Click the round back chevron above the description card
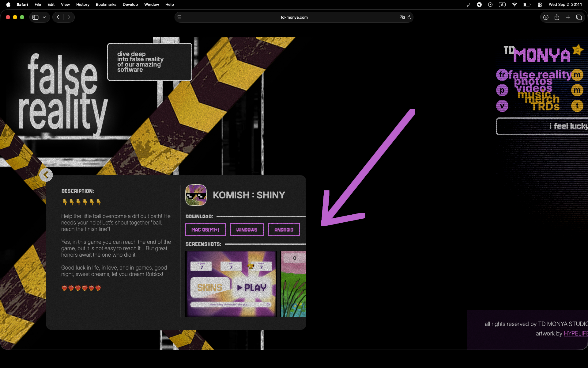Image resolution: width=588 pixels, height=368 pixels. (x=46, y=175)
